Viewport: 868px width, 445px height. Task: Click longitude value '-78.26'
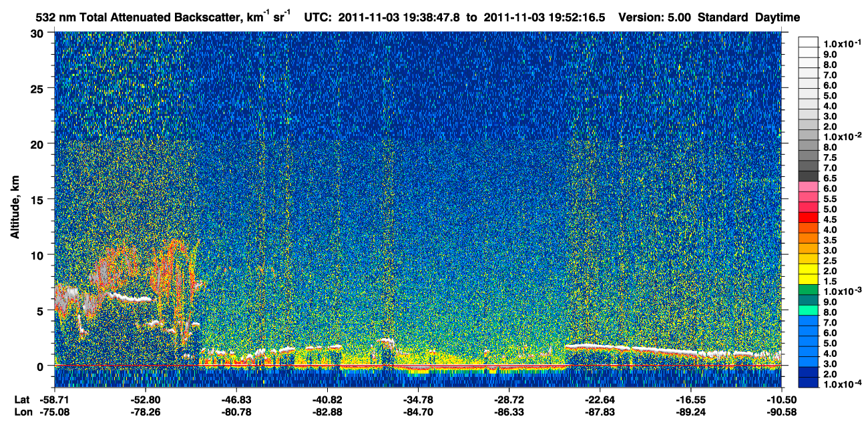coord(146,412)
